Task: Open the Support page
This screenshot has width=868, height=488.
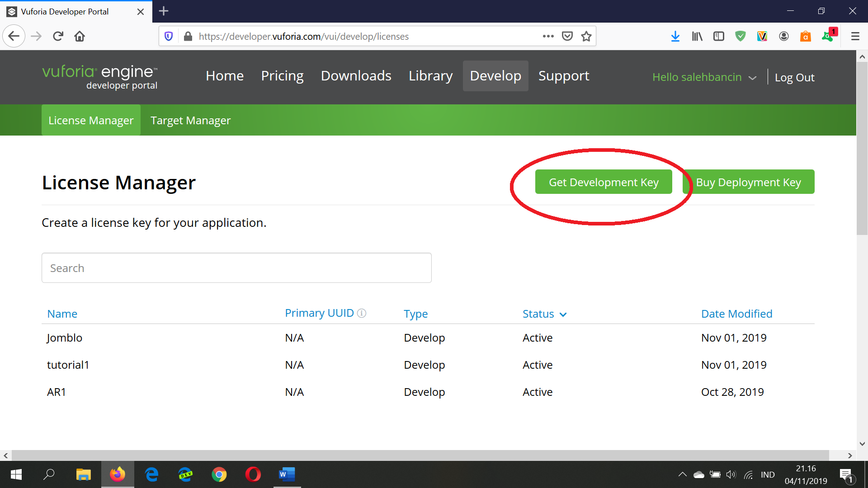Action: pyautogui.click(x=564, y=76)
